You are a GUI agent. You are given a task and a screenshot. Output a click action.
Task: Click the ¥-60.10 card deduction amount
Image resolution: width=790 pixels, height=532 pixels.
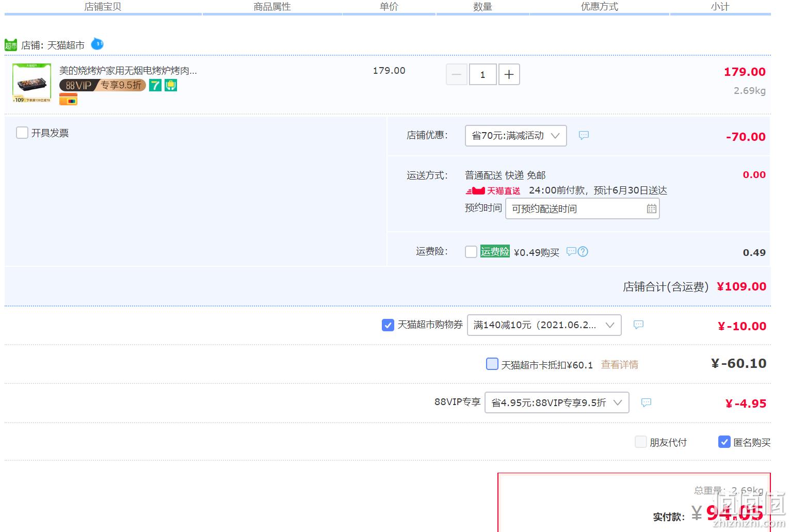[x=739, y=364]
